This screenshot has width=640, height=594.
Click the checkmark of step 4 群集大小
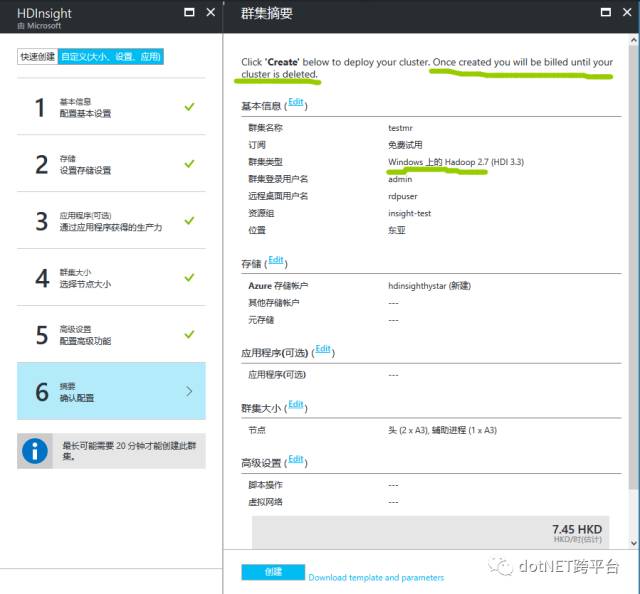[x=189, y=278]
